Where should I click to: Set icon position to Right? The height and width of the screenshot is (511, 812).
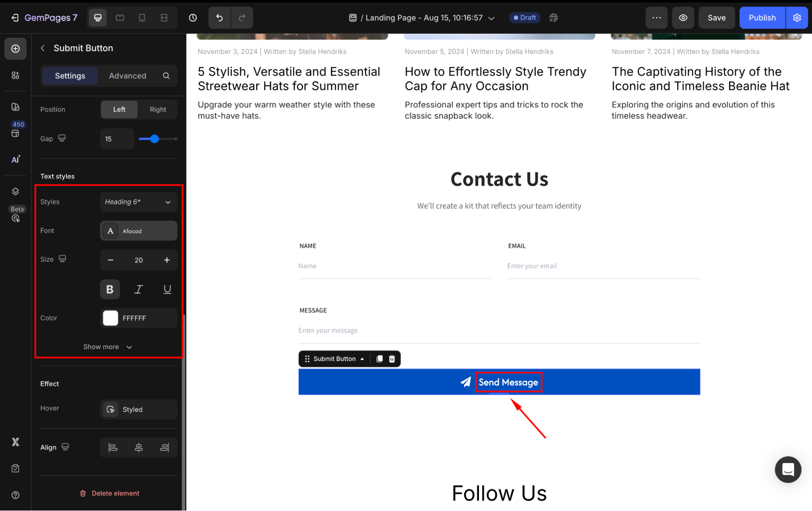pos(158,109)
